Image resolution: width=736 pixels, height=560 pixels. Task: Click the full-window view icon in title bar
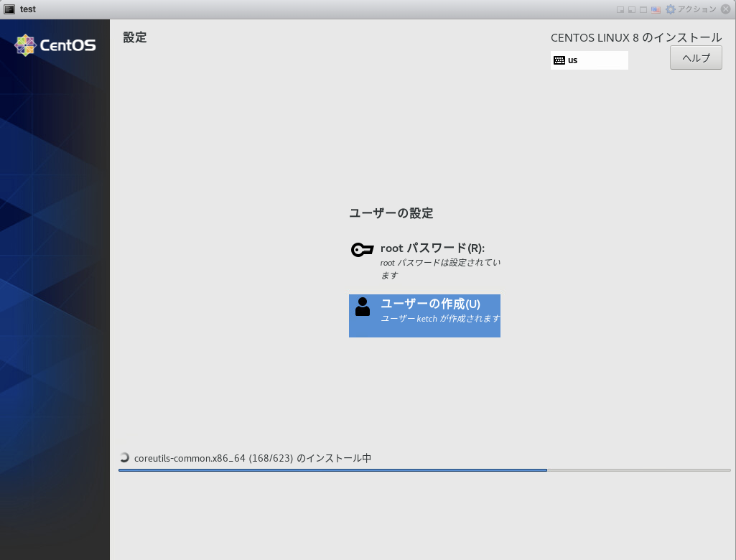643,9
